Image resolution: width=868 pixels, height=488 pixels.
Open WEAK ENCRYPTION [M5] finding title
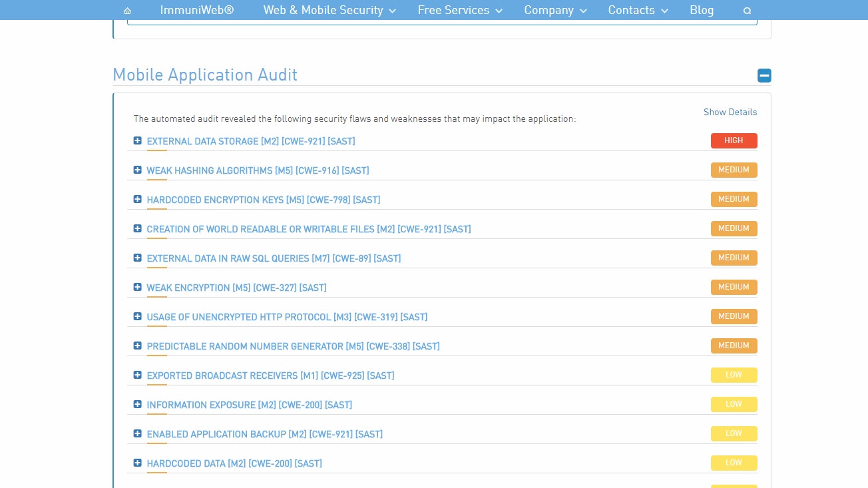click(x=236, y=288)
